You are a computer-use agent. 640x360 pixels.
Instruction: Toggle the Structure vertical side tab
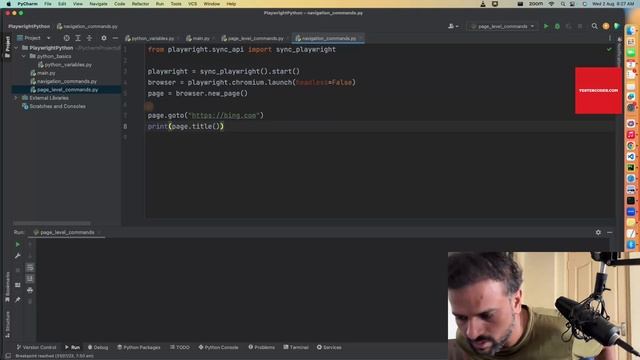coord(7,324)
